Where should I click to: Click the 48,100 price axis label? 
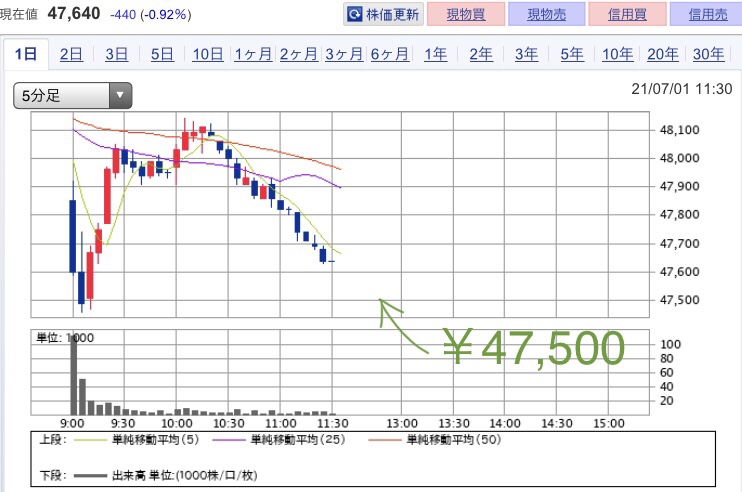click(x=680, y=130)
